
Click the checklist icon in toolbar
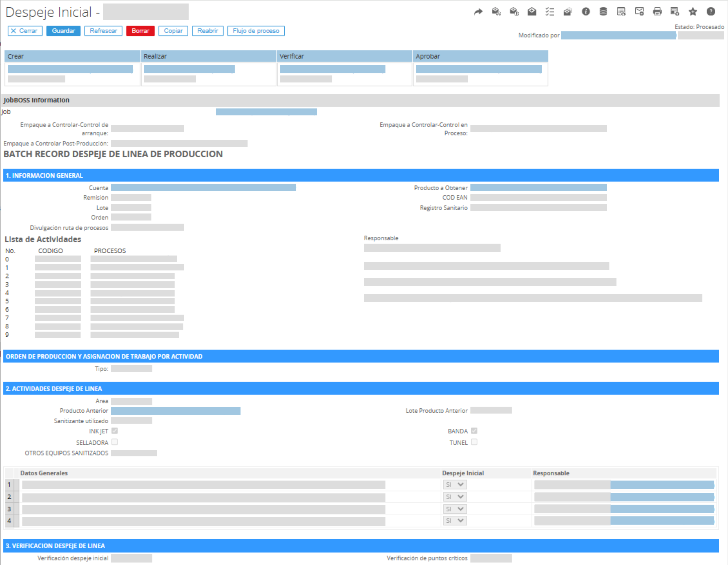click(550, 12)
